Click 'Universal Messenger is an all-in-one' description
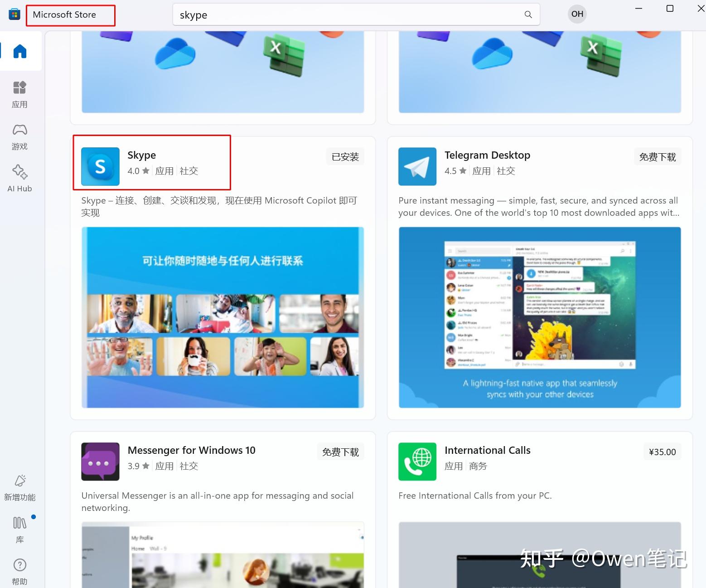This screenshot has height=588, width=706. pos(218,501)
